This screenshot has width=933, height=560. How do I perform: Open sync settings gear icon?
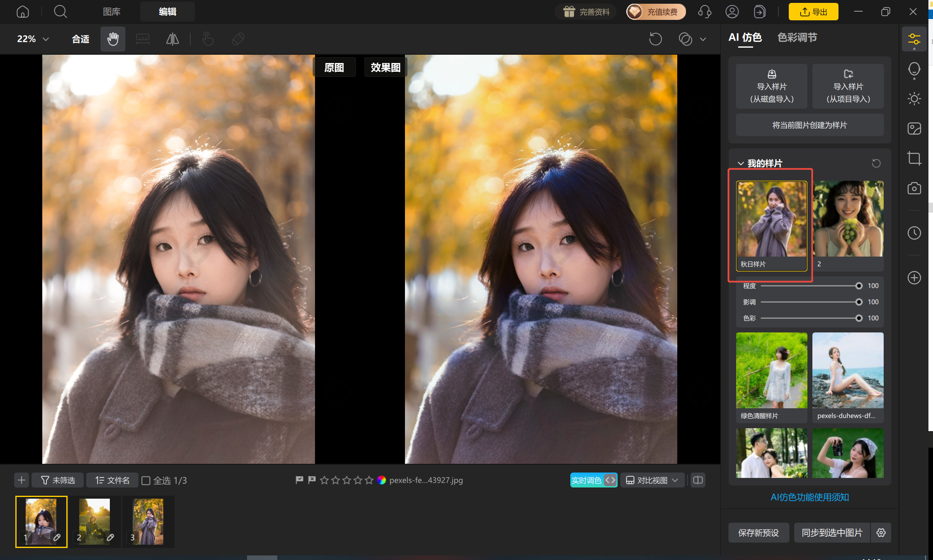point(881,533)
